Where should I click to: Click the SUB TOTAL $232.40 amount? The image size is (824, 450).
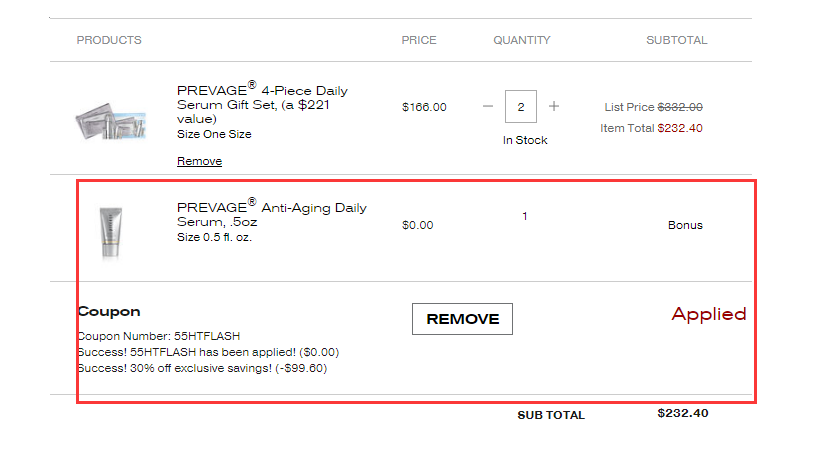[x=683, y=413]
